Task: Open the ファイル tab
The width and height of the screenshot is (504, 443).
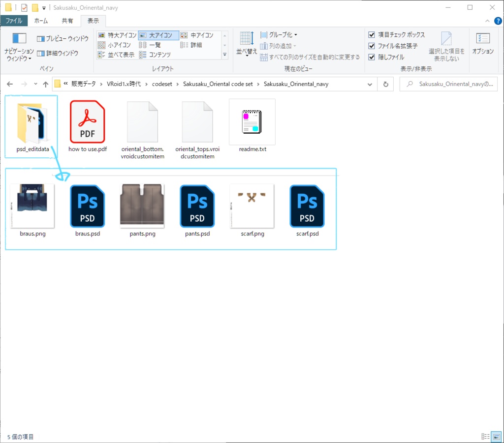Action: (14, 21)
